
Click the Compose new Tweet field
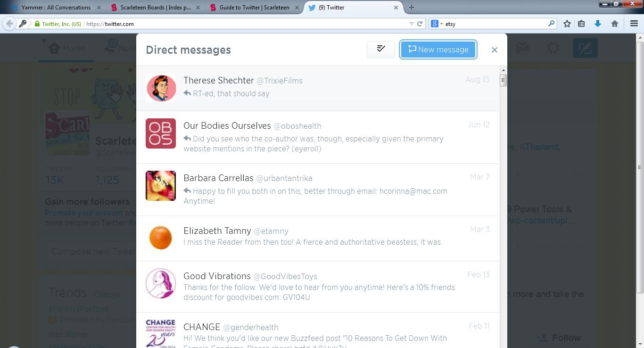click(x=91, y=252)
